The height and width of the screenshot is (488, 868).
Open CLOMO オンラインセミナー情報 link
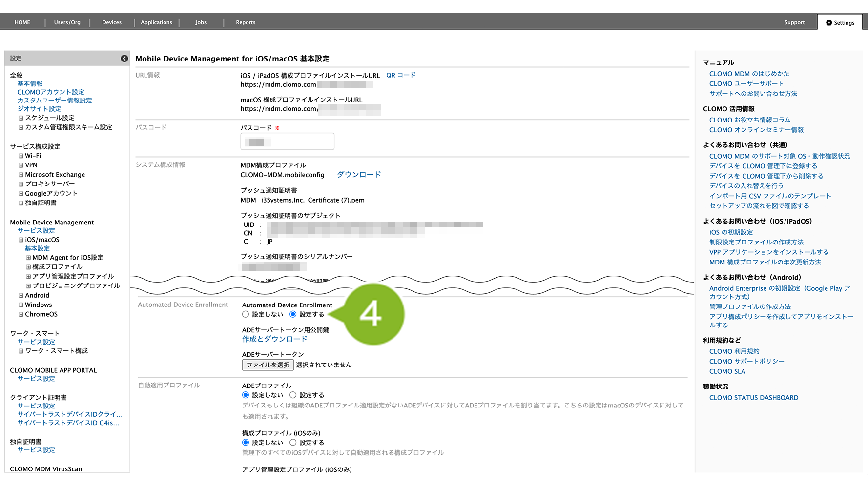click(x=757, y=130)
